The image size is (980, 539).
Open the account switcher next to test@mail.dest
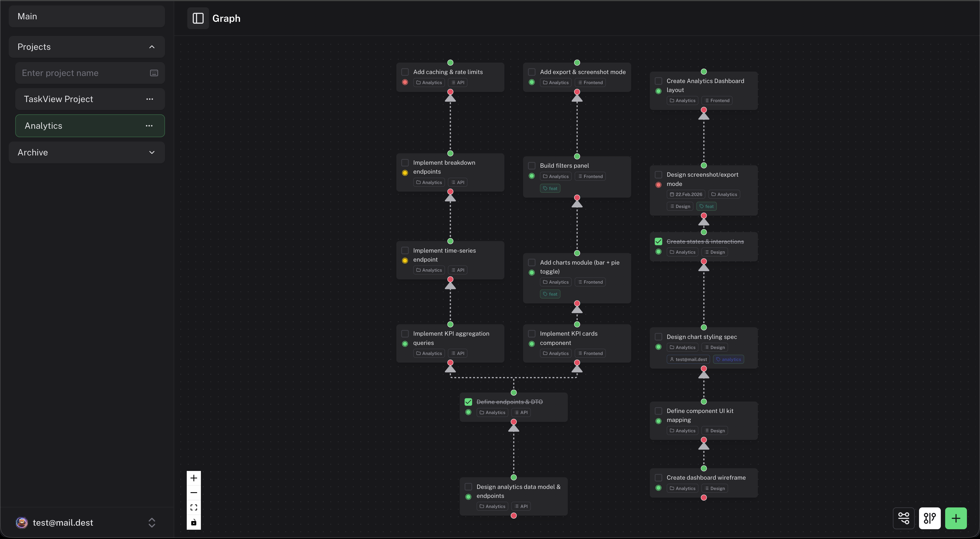(x=152, y=523)
